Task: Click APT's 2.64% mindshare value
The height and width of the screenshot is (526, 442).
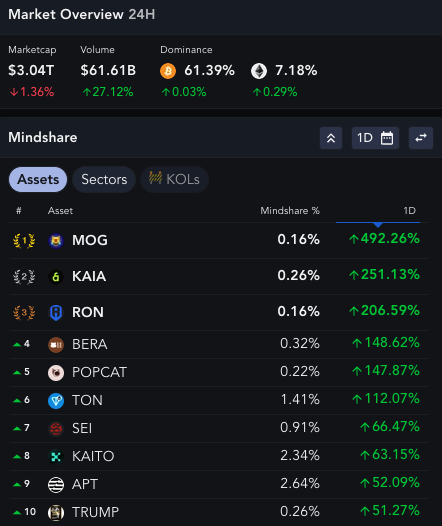Action: [x=300, y=483]
